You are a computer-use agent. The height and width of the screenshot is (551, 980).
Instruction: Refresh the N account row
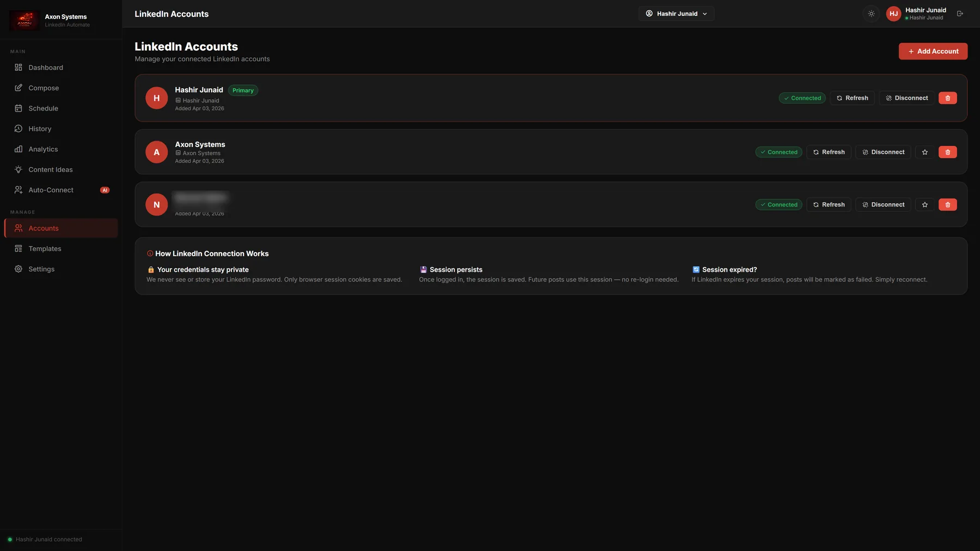829,205
